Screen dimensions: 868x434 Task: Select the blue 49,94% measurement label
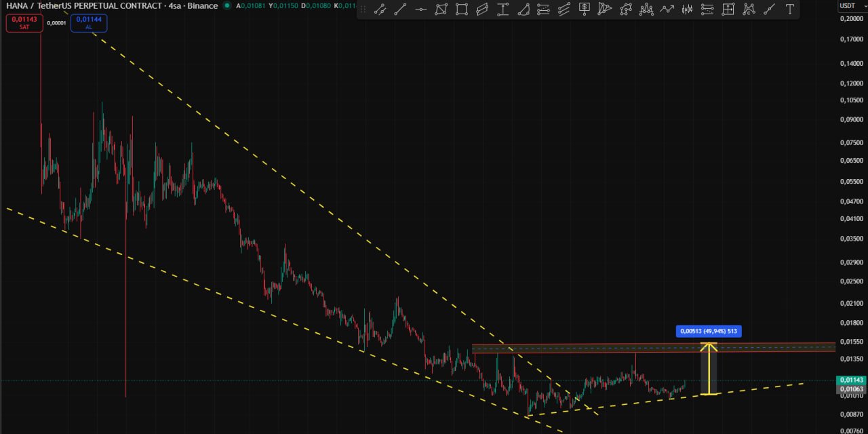click(x=708, y=331)
